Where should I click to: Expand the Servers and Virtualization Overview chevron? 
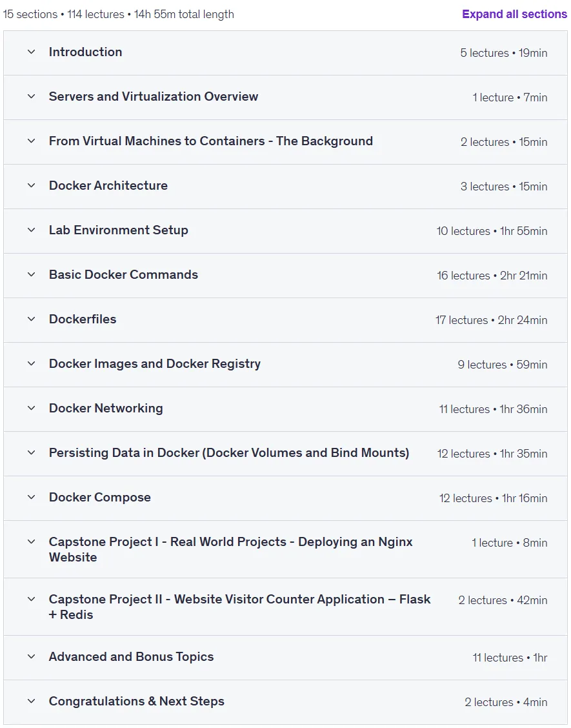point(31,97)
